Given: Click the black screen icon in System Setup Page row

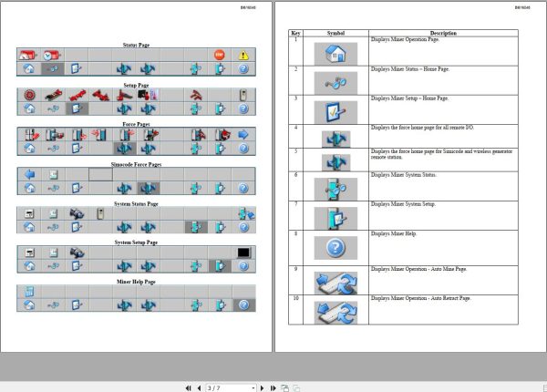Looking at the screenshot, I should click(243, 253).
